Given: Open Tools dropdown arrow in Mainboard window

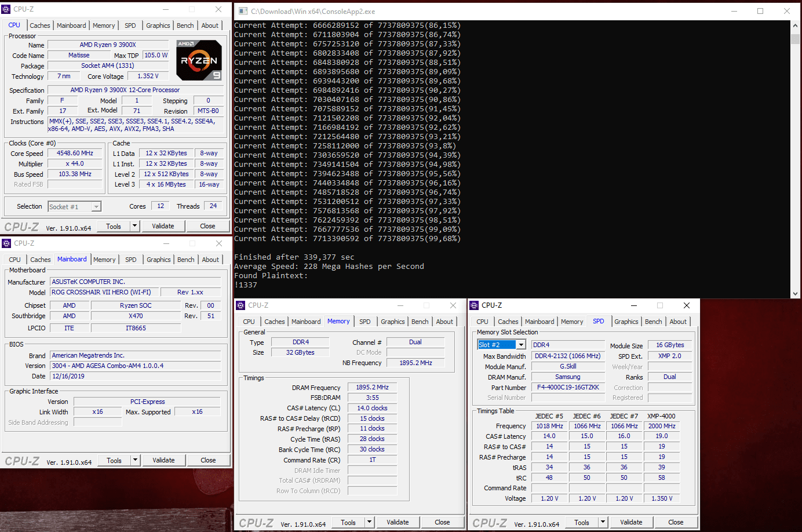Looking at the screenshot, I should coord(136,460).
